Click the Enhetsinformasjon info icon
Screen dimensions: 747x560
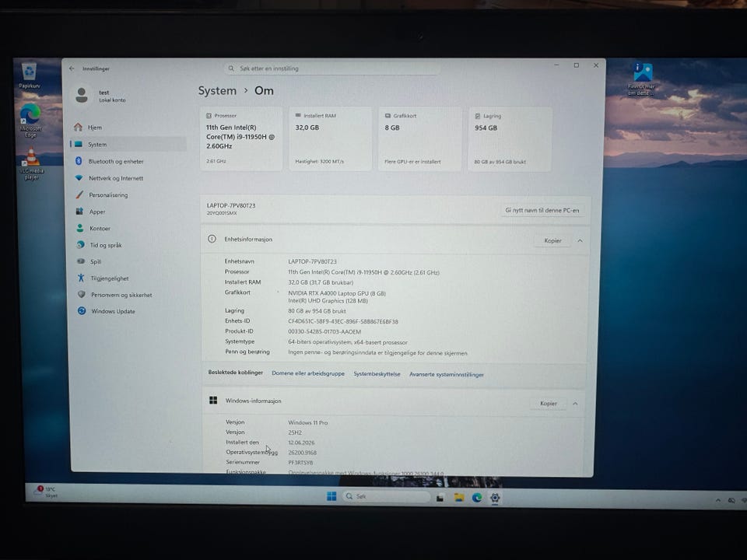(212, 239)
